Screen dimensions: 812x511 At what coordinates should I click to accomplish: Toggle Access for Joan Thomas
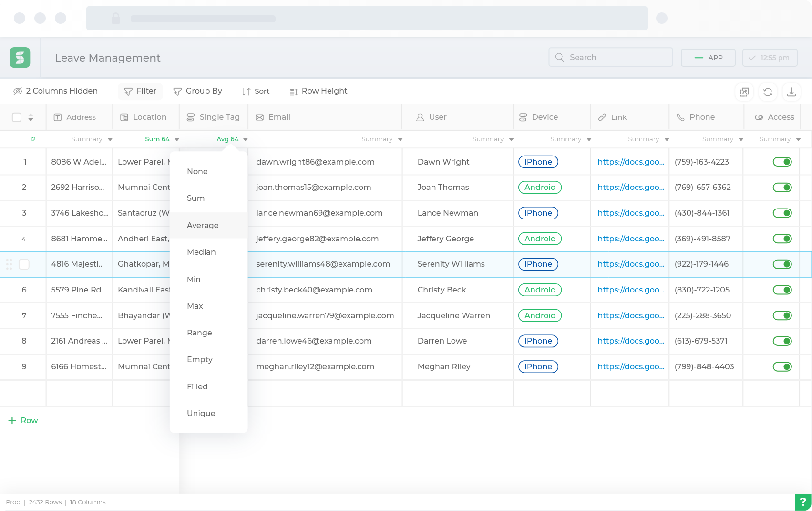(x=782, y=188)
